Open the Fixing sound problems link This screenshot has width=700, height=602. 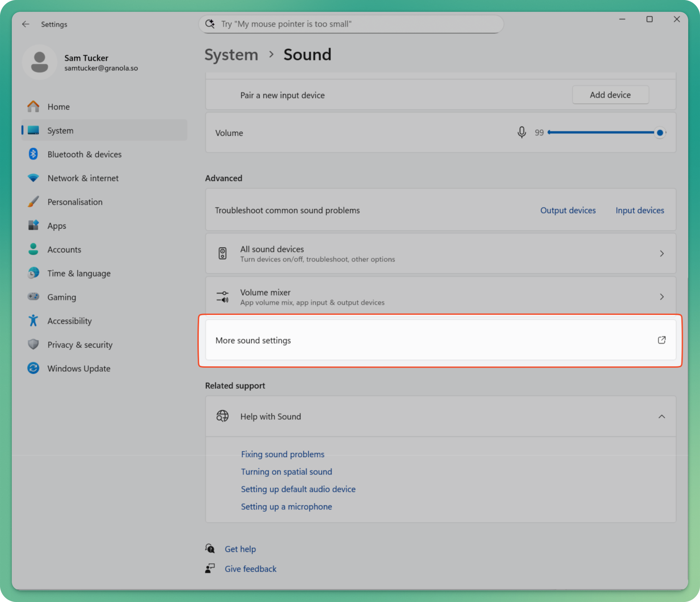[282, 454]
